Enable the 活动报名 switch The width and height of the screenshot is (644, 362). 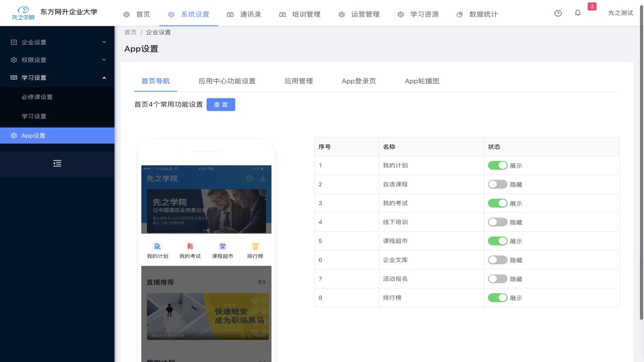498,279
